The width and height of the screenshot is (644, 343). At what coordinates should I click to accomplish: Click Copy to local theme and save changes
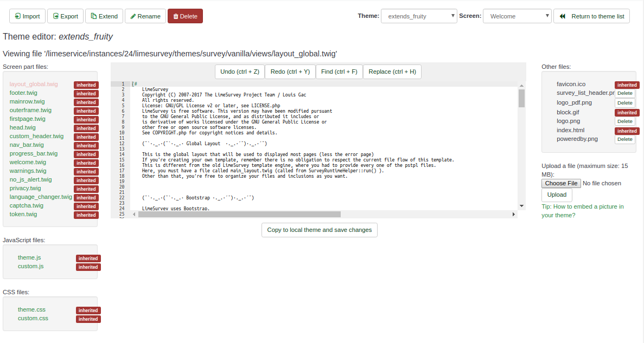tap(319, 230)
